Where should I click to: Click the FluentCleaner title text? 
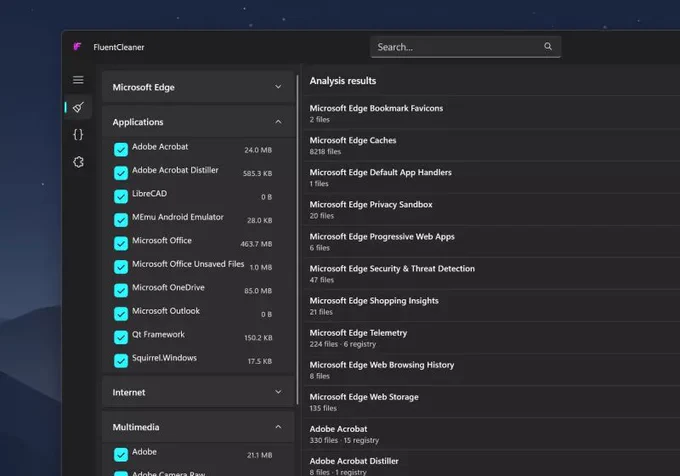coord(119,47)
